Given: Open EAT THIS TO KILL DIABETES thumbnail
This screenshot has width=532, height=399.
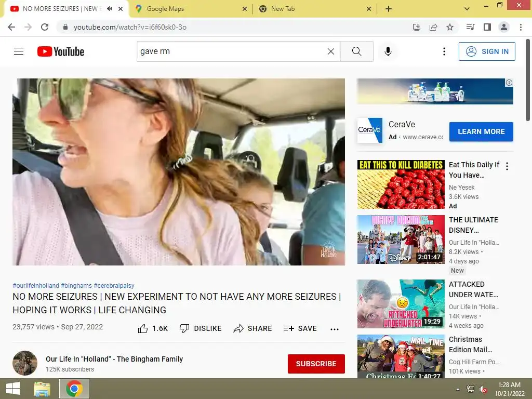Looking at the screenshot, I should pos(401,184).
